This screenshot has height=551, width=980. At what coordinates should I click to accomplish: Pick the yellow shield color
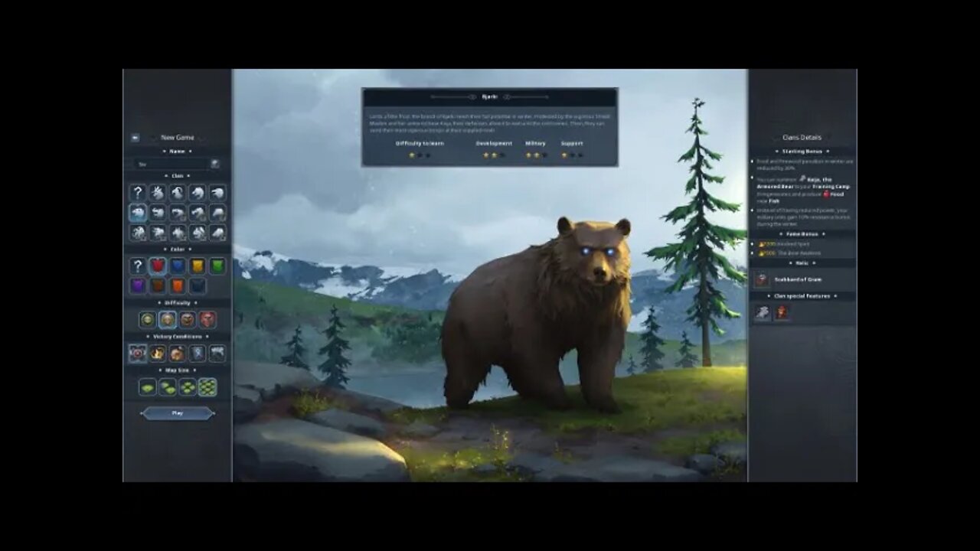pos(198,266)
